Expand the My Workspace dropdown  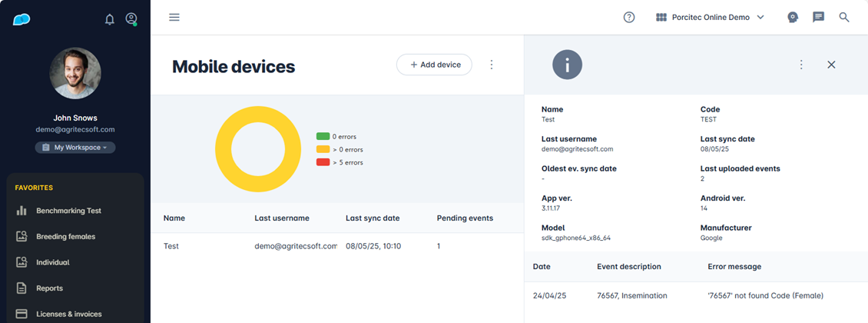(x=75, y=147)
